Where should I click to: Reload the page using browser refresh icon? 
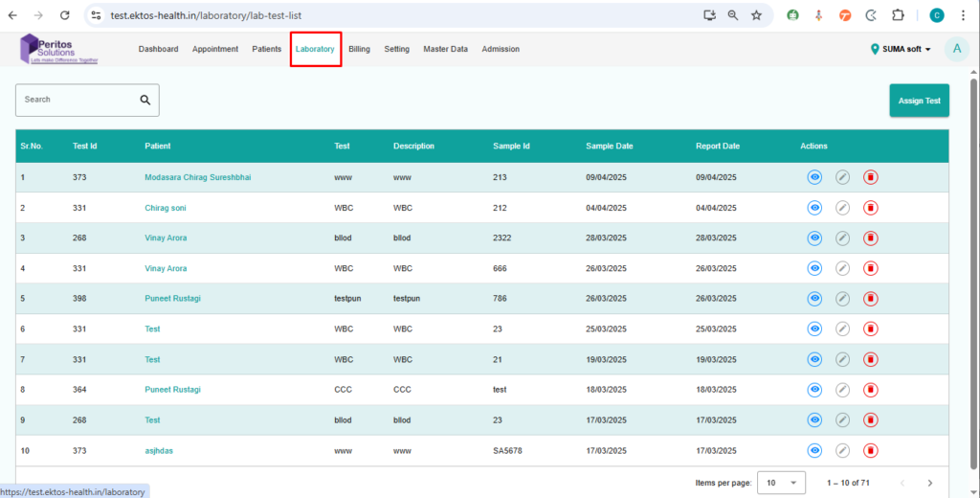pos(64,15)
